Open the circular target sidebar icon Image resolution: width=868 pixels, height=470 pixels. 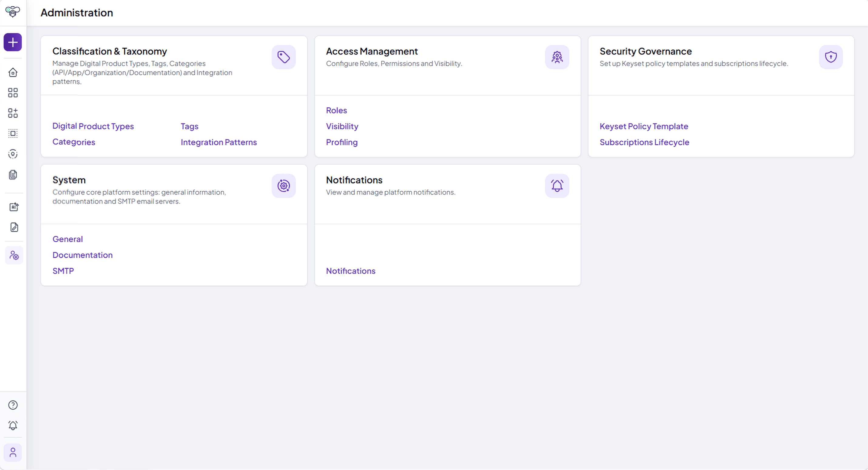click(x=13, y=154)
